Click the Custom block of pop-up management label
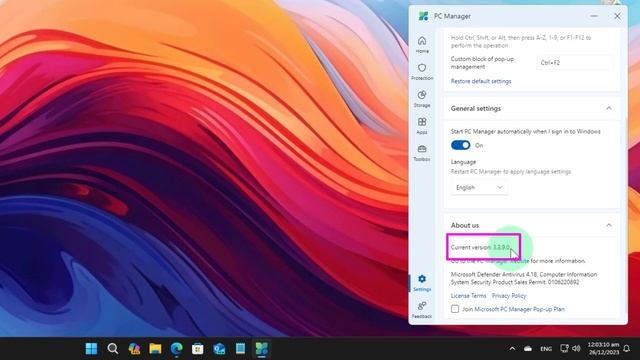 tap(482, 63)
